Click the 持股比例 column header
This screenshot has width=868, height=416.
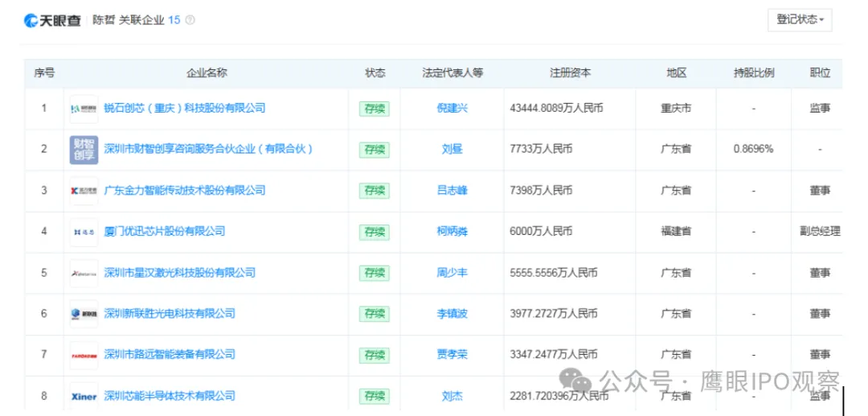pyautogui.click(x=753, y=72)
